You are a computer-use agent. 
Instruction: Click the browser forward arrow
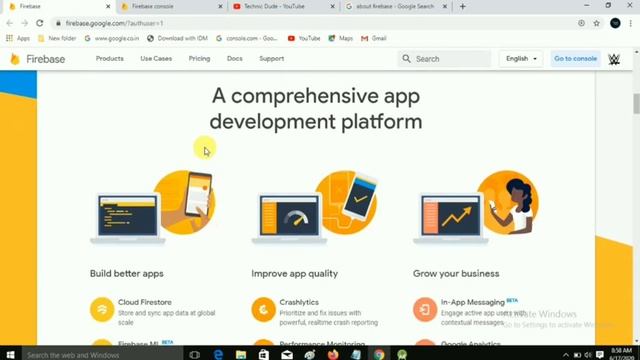pos(24,23)
